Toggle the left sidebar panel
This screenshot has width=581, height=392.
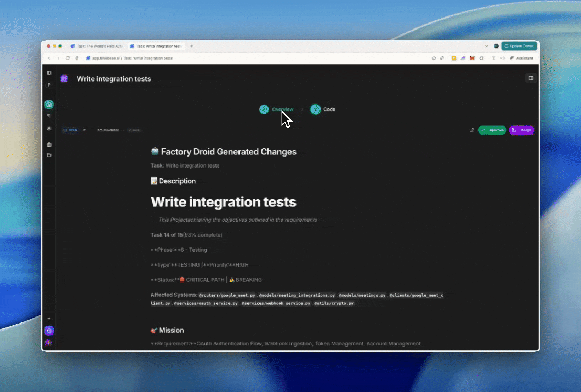pyautogui.click(x=49, y=73)
